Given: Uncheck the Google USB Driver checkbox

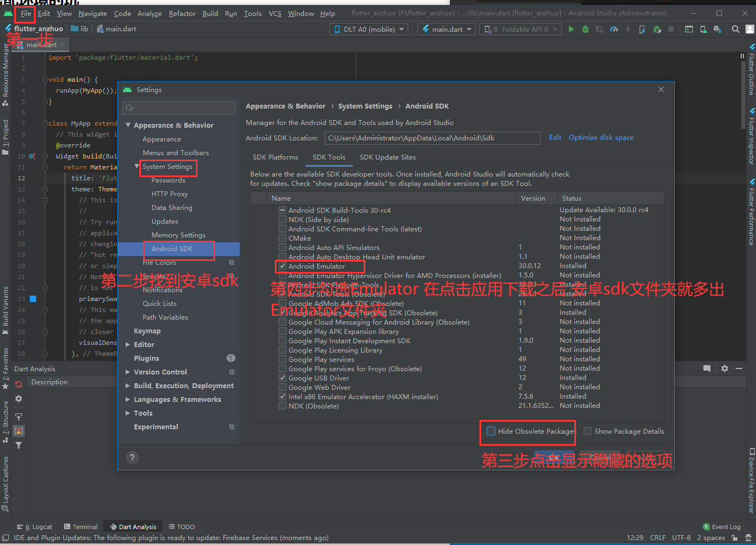Looking at the screenshot, I should tap(282, 378).
